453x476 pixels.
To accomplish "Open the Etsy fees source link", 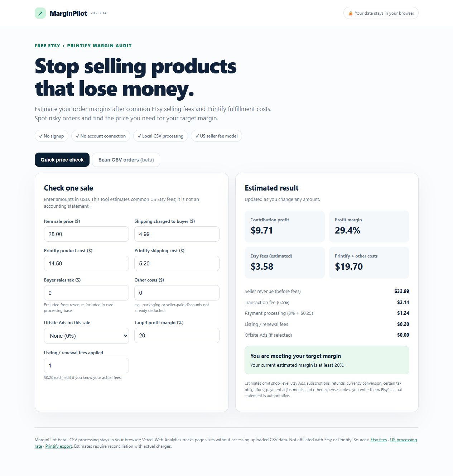I will 379,440.
